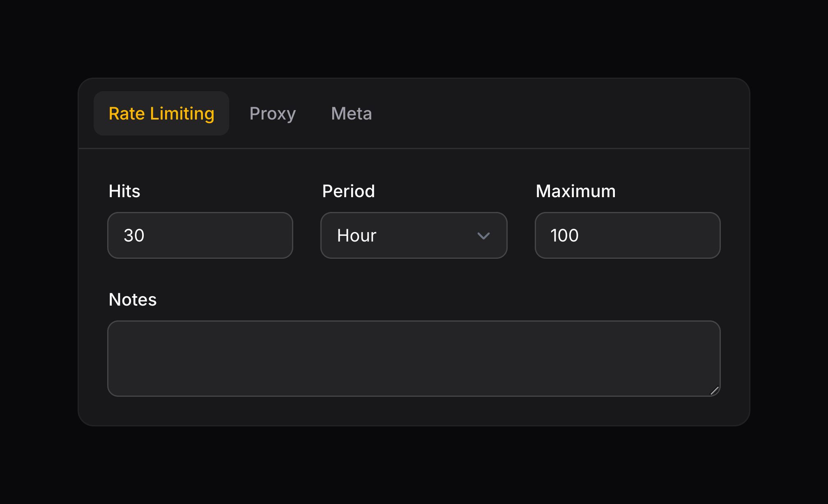Click the Period field label
Image resolution: width=828 pixels, height=504 pixels.
[x=348, y=191]
